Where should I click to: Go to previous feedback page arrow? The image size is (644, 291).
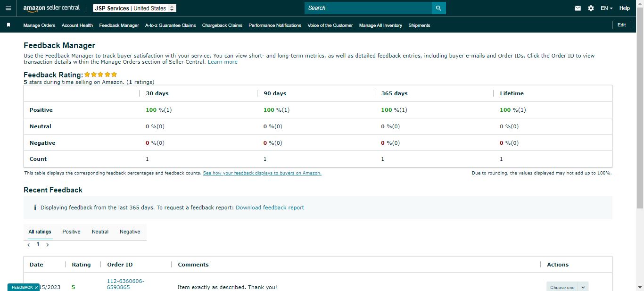pyautogui.click(x=29, y=245)
